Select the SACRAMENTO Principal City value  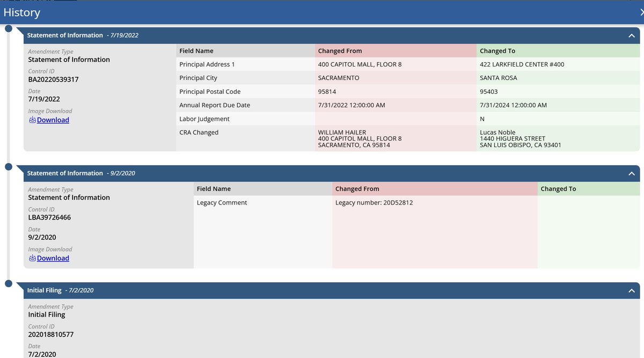click(x=339, y=78)
